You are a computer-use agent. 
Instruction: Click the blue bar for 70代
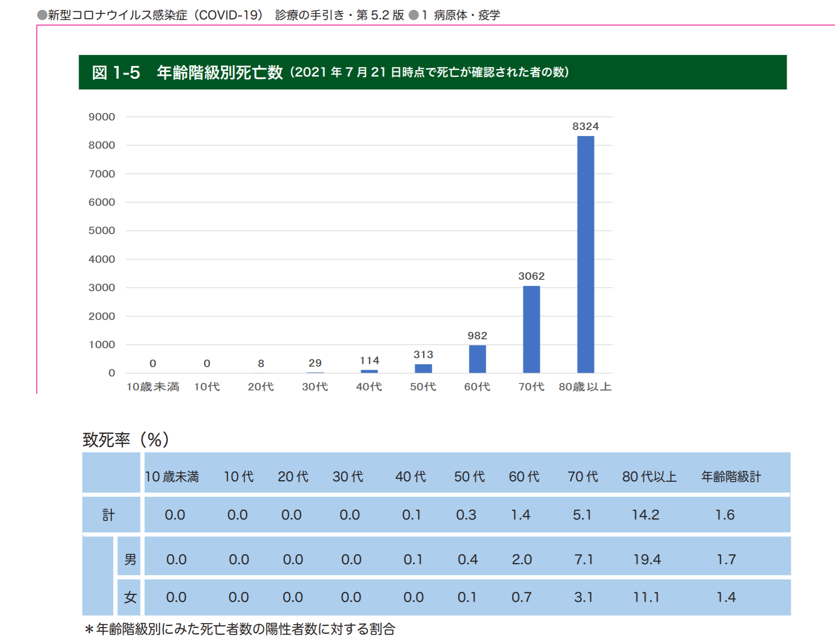531,329
